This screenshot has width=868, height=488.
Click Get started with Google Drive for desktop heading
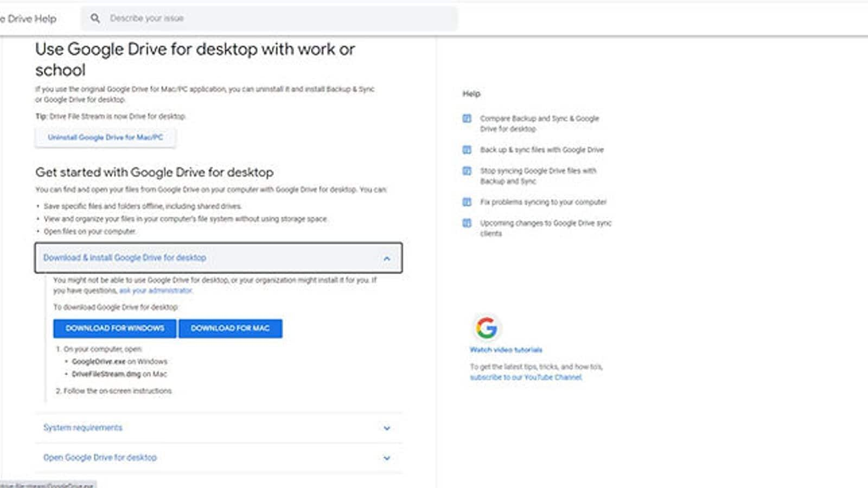tap(154, 172)
